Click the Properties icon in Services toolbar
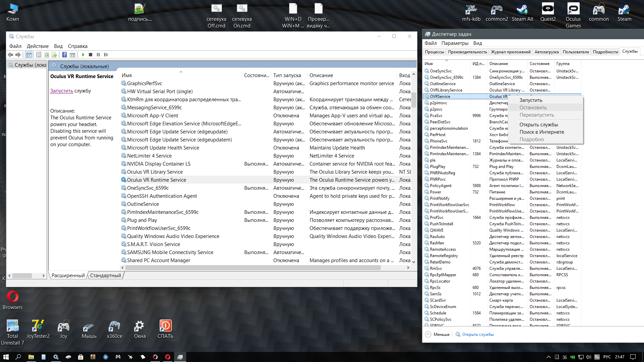This screenshot has height=362, width=644. coord(39,55)
